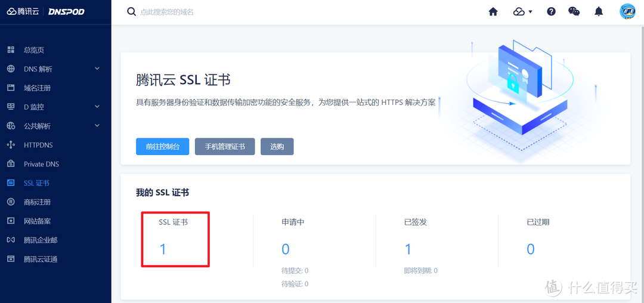
Task: Click the 域名注册 sidebar icon
Action: click(11, 88)
